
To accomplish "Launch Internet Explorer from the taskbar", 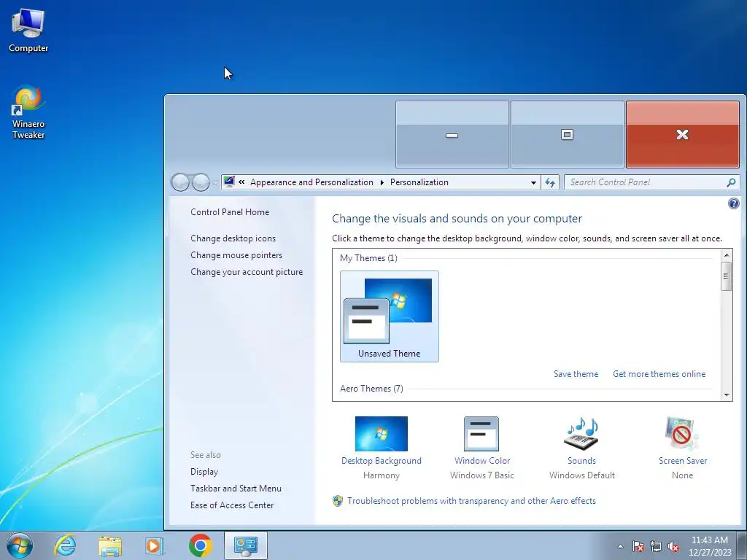I will [65, 545].
